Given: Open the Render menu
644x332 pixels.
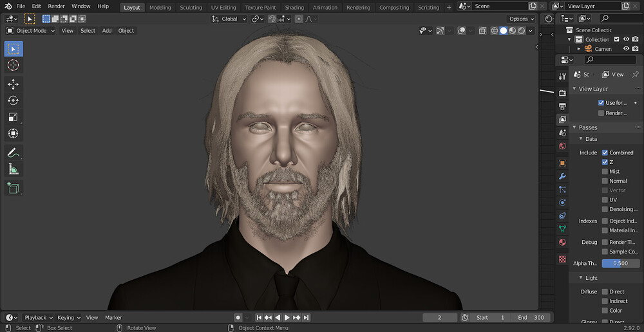Looking at the screenshot, I should (57, 6).
